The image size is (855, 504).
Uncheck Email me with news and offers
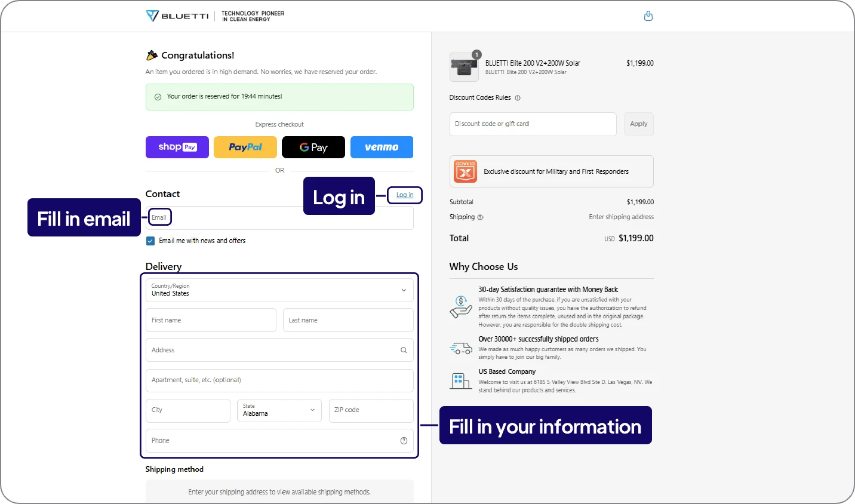(150, 241)
